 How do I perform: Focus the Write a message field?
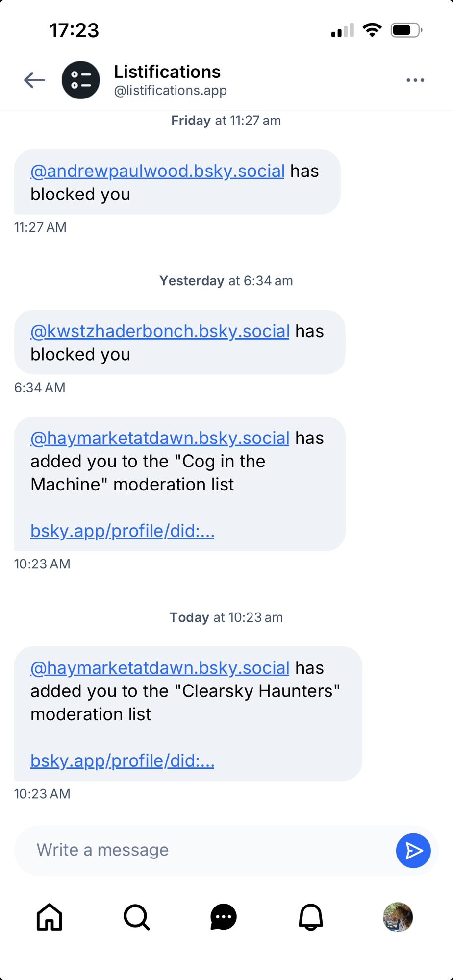206,850
